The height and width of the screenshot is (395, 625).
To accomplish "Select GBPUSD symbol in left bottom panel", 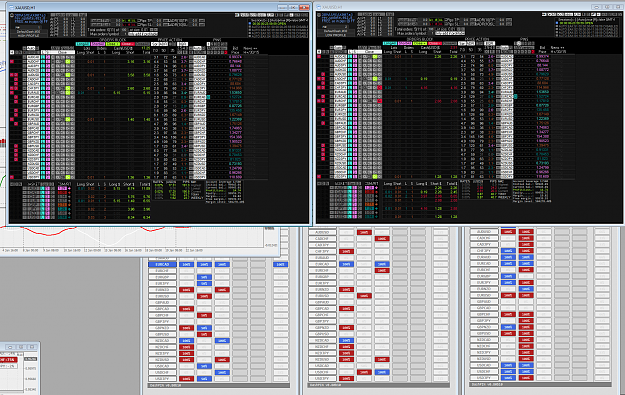I will coord(162,334).
